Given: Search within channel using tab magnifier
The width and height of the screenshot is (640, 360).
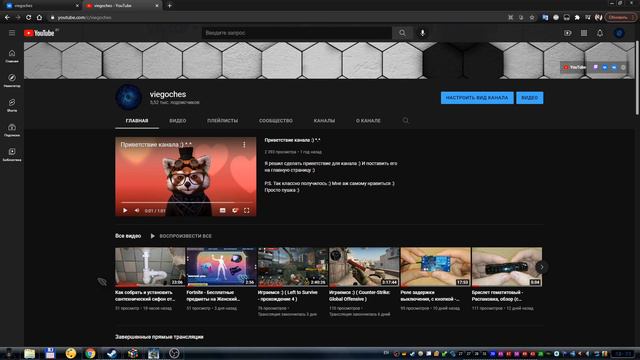Looking at the screenshot, I should (x=405, y=120).
